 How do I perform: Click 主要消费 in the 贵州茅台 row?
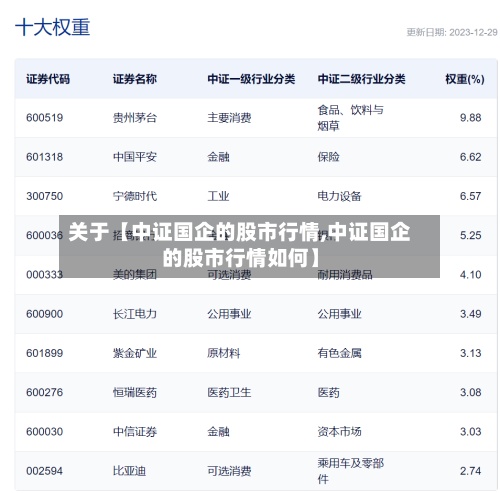(229, 118)
